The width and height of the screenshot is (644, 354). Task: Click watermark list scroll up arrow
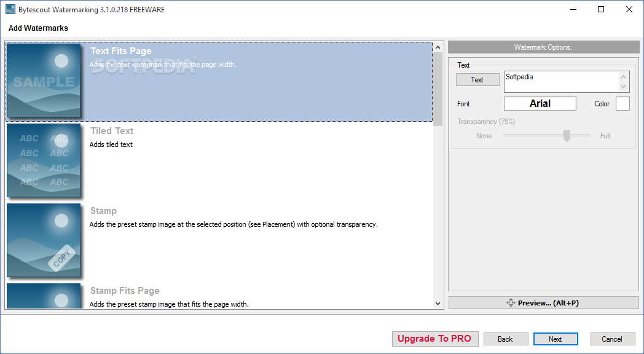pos(438,47)
